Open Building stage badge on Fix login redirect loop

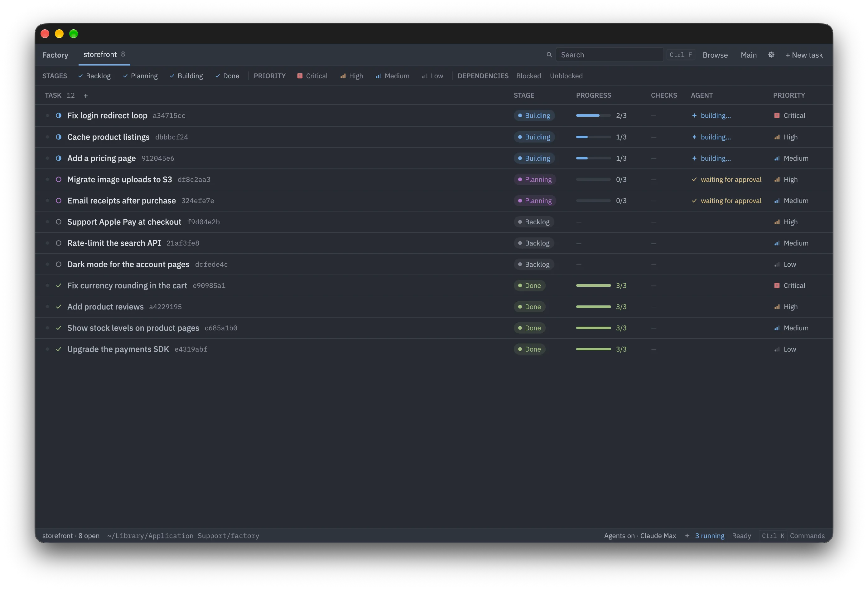(534, 115)
